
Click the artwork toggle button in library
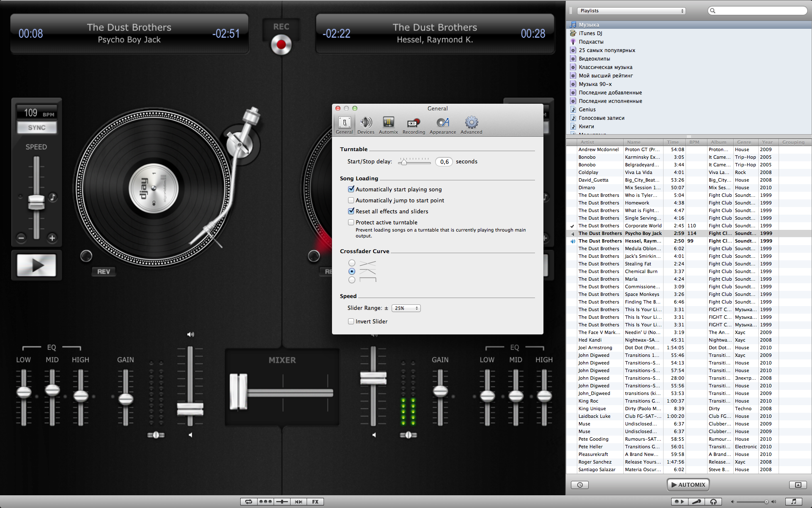point(798,485)
